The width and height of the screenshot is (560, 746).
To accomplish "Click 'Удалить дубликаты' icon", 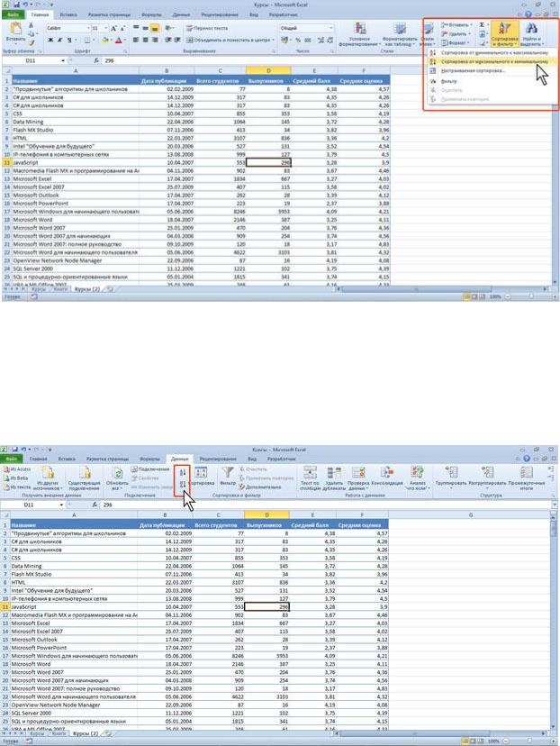I will click(x=334, y=478).
